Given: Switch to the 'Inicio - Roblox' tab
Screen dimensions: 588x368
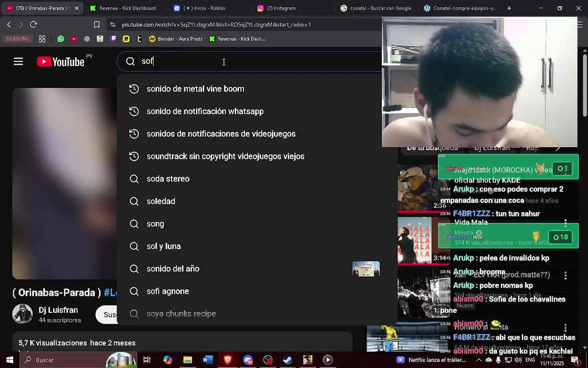Looking at the screenshot, I should pos(204,8).
